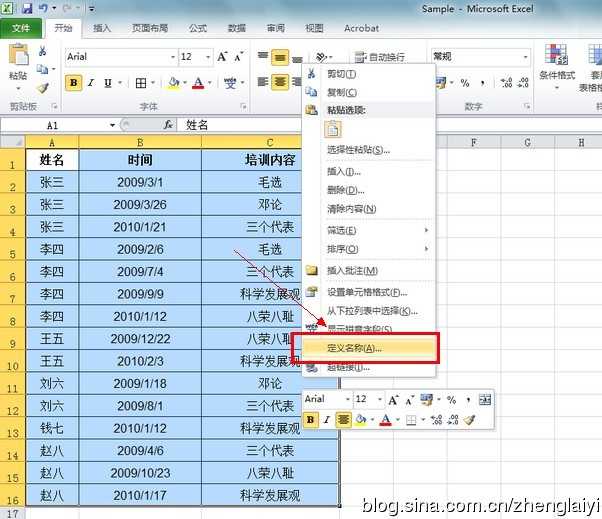Switch to the 页面布局 ribbon tab
The height and width of the screenshot is (519, 602).
[x=150, y=28]
